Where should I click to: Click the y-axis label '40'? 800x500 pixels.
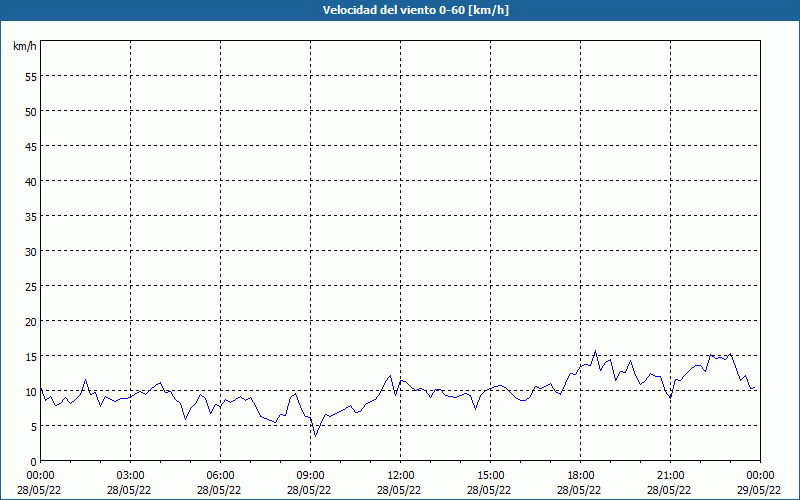pos(31,182)
